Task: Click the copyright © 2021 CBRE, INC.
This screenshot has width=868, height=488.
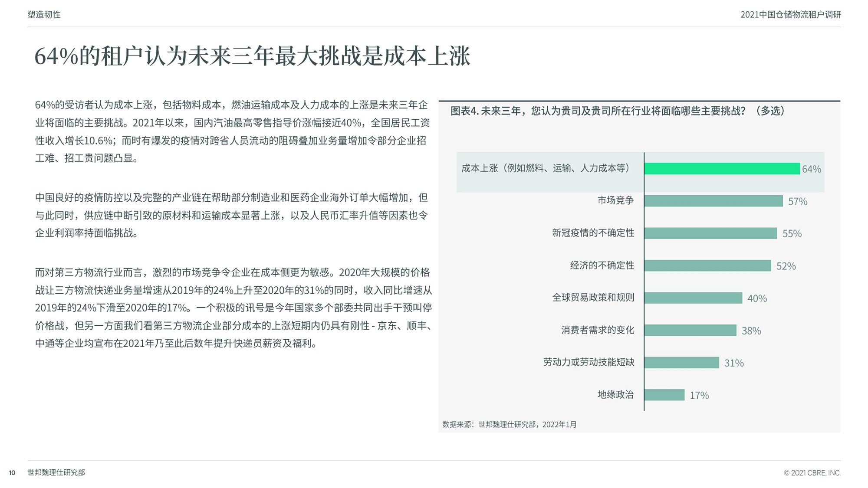Action: tap(812, 473)
